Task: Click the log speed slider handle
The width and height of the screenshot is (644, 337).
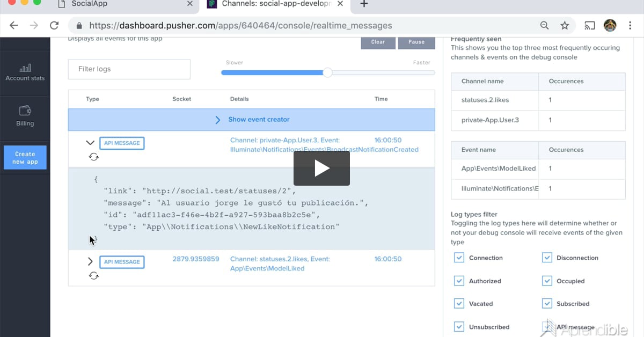Action: pos(327,72)
